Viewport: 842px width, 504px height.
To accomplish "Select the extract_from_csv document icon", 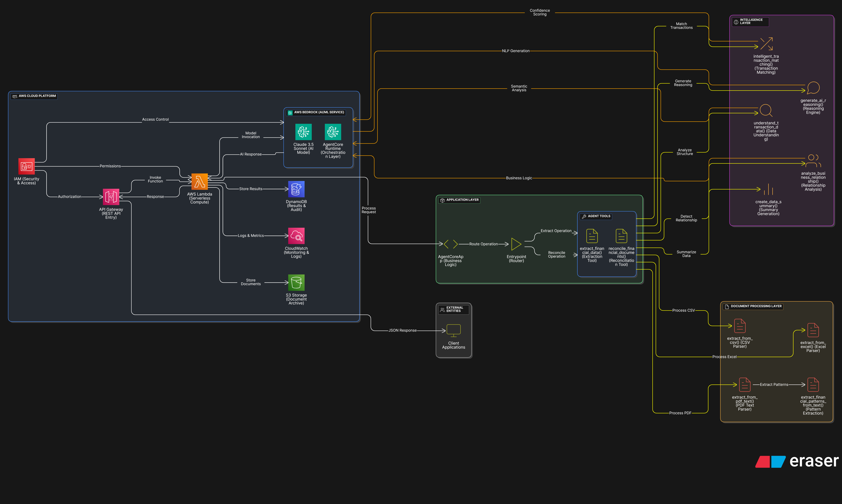I will [740, 326].
